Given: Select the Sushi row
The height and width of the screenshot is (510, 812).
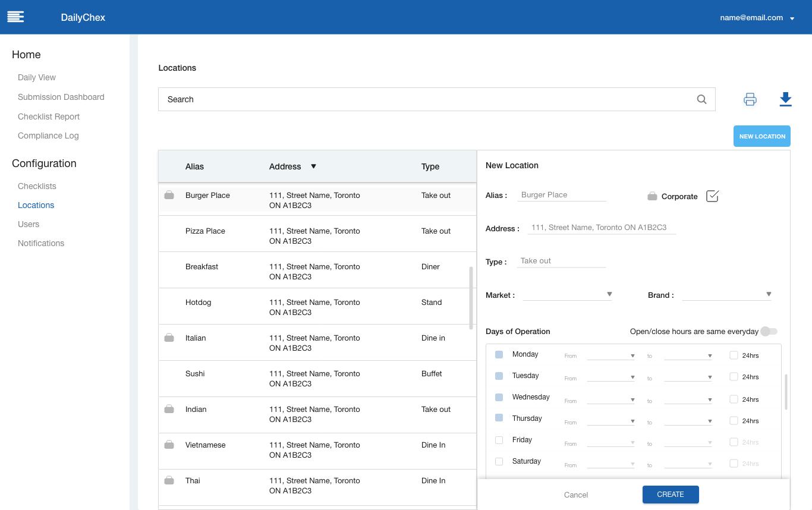Looking at the screenshot, I should coord(317,379).
